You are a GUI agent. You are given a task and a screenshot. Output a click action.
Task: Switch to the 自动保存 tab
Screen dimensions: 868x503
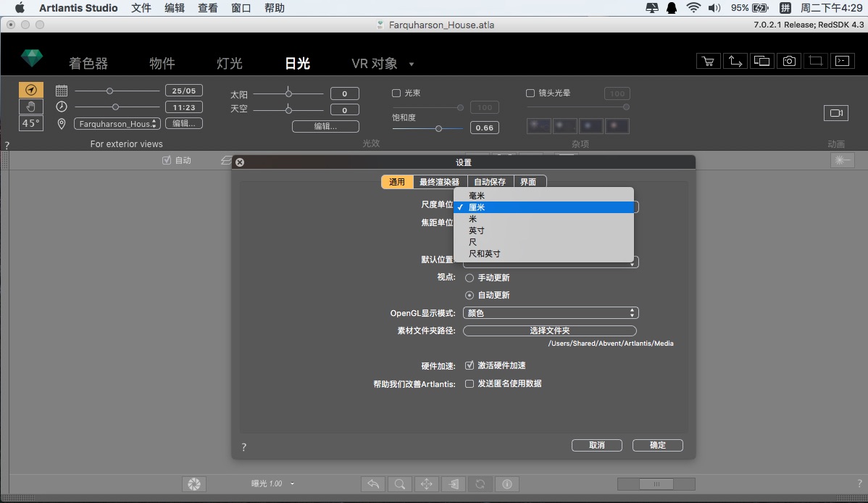[x=490, y=182]
